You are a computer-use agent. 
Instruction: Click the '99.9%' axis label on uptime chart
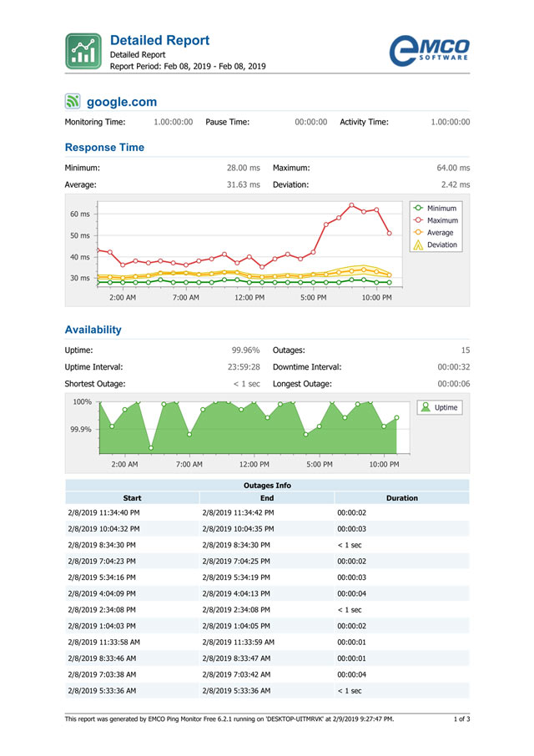pos(81,429)
